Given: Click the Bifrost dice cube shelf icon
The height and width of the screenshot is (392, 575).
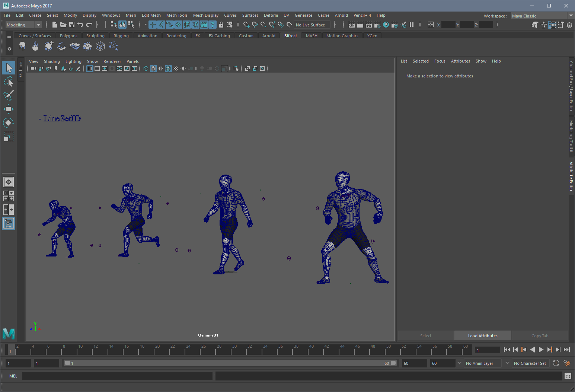Looking at the screenshot, I should coord(100,46).
